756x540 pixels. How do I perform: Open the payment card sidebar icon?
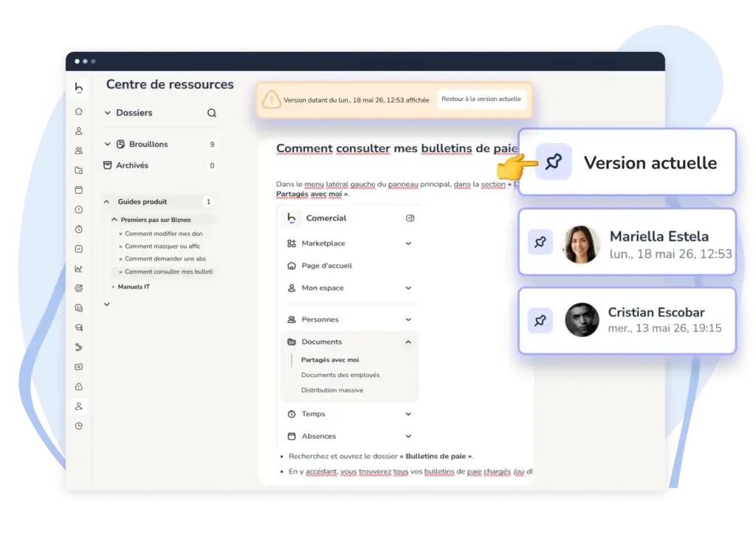click(x=78, y=367)
